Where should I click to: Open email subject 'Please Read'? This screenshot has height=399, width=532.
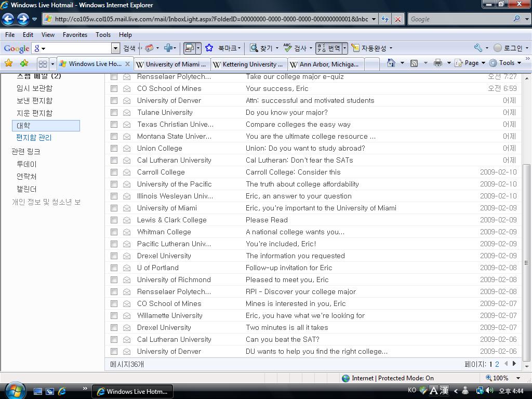267,220
